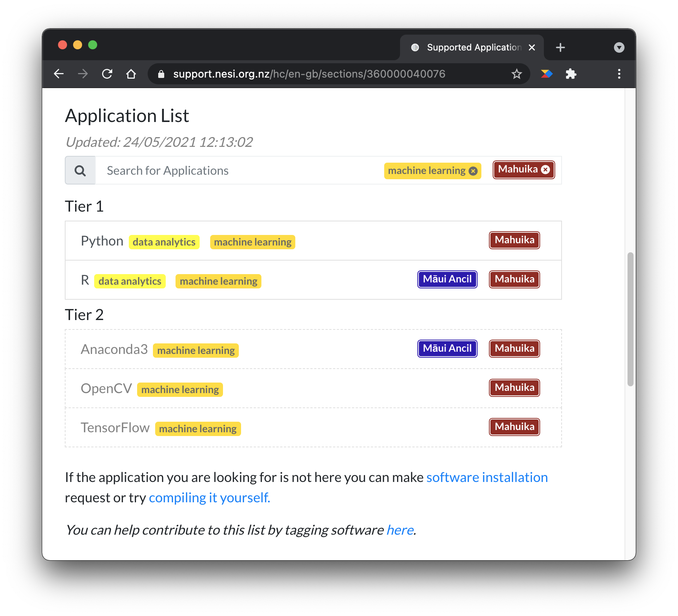This screenshot has height=616, width=678.
Task: Open the Chrome three-dot menu
Action: 619,74
